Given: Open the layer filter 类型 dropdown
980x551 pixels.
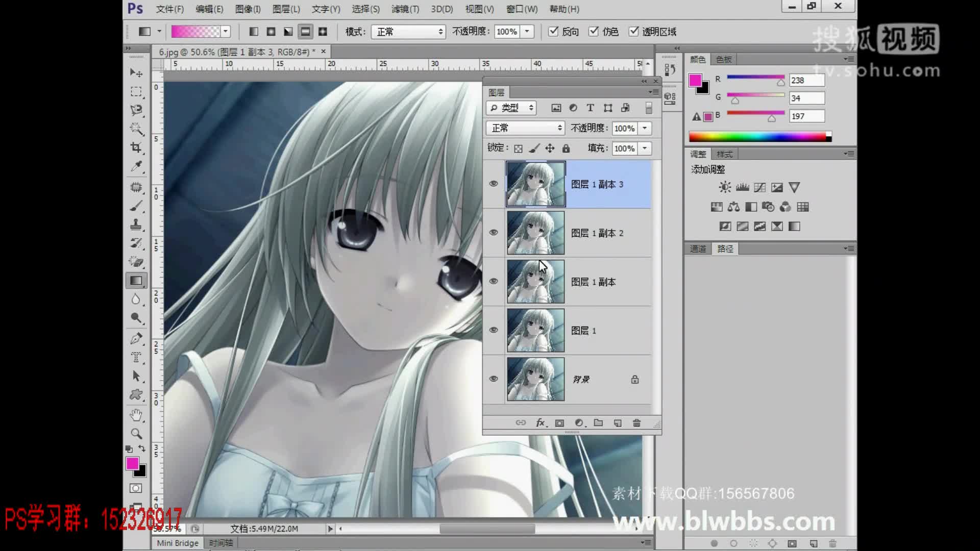Looking at the screenshot, I should tap(511, 108).
